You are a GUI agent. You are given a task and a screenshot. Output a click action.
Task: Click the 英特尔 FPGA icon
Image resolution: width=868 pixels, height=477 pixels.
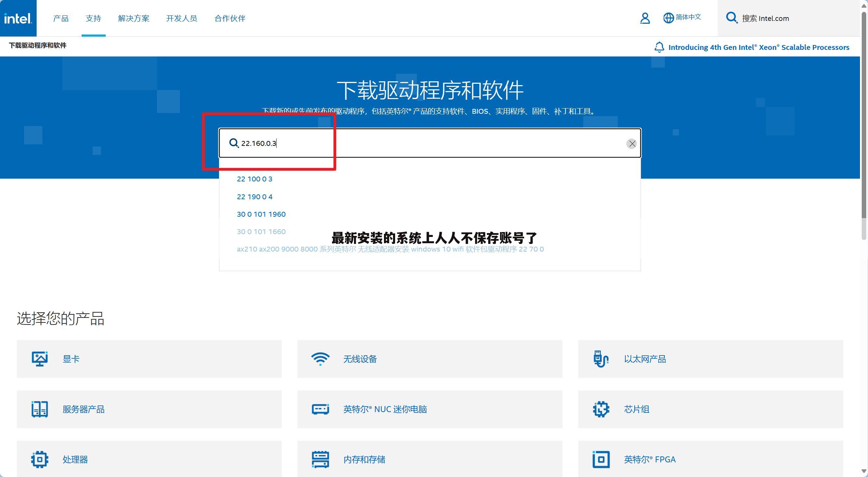pyautogui.click(x=601, y=459)
